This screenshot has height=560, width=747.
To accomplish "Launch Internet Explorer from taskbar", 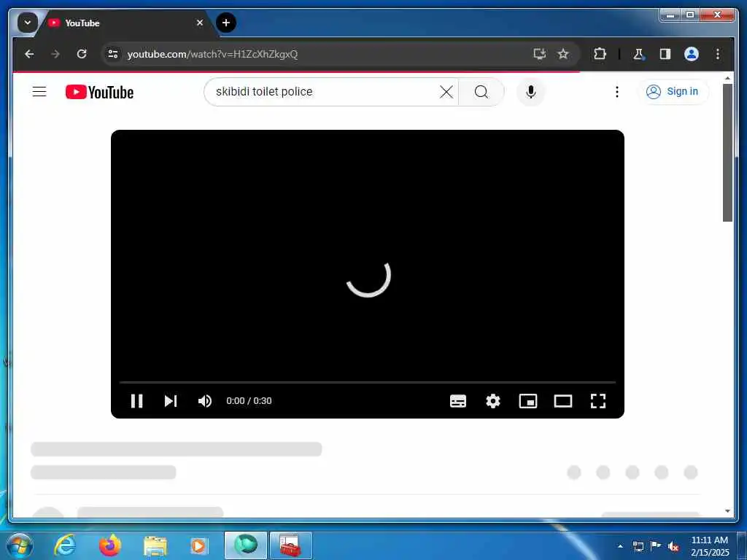I will click(65, 545).
